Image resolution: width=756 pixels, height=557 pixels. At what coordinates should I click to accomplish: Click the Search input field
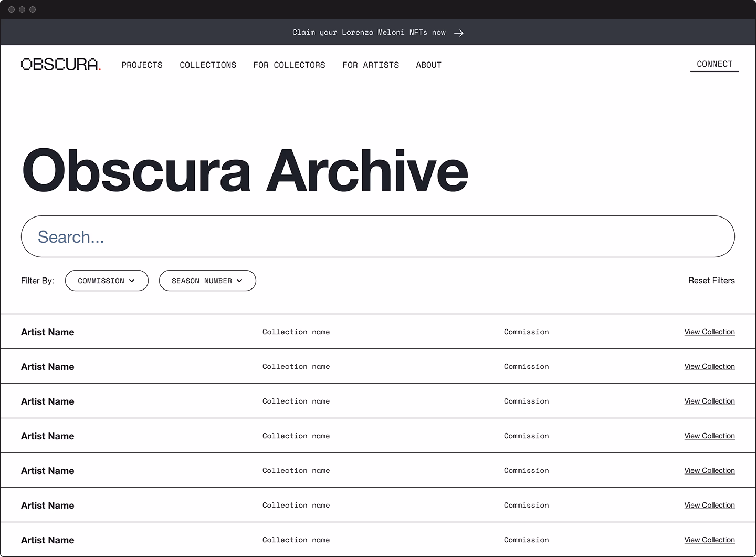point(377,237)
